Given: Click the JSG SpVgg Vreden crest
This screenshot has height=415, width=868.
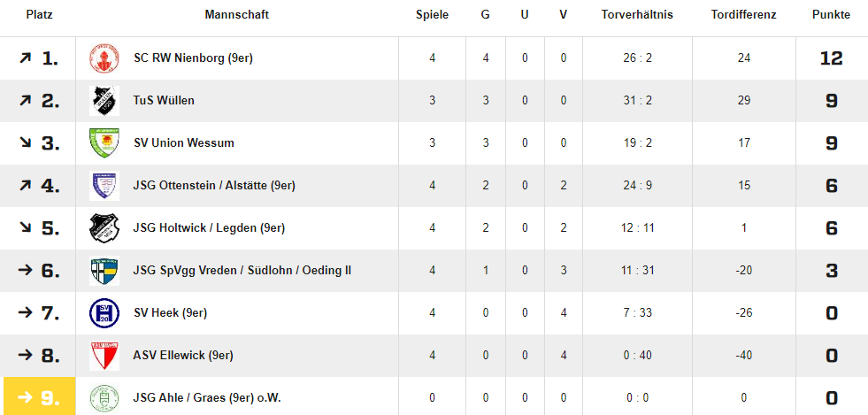Looking at the screenshot, I should [x=104, y=271].
